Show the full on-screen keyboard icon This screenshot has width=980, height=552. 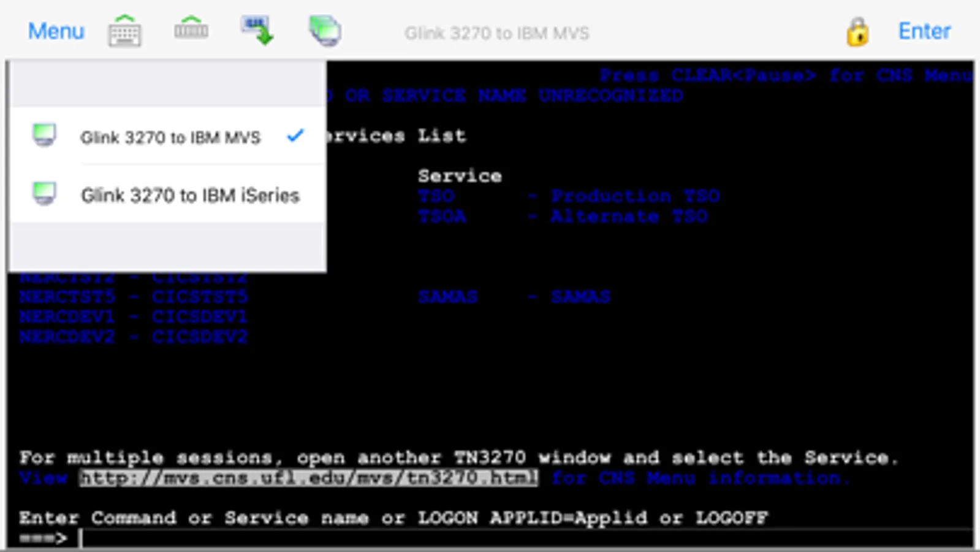[124, 31]
